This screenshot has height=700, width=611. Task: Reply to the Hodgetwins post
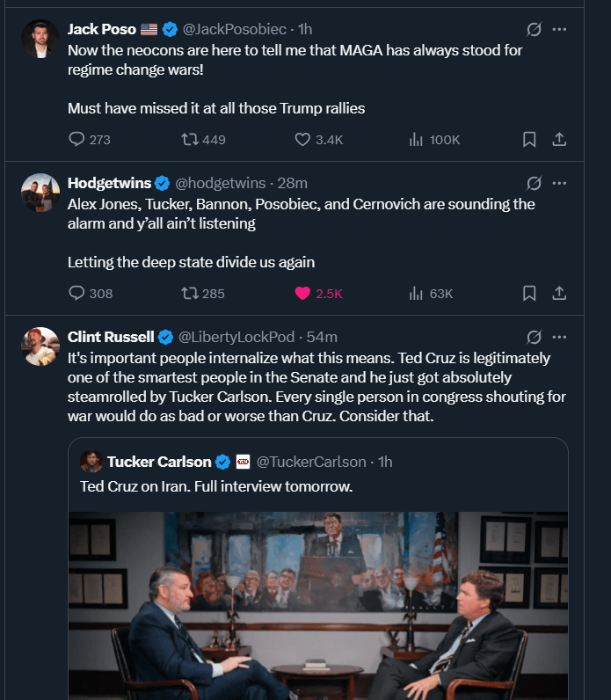pyautogui.click(x=77, y=293)
